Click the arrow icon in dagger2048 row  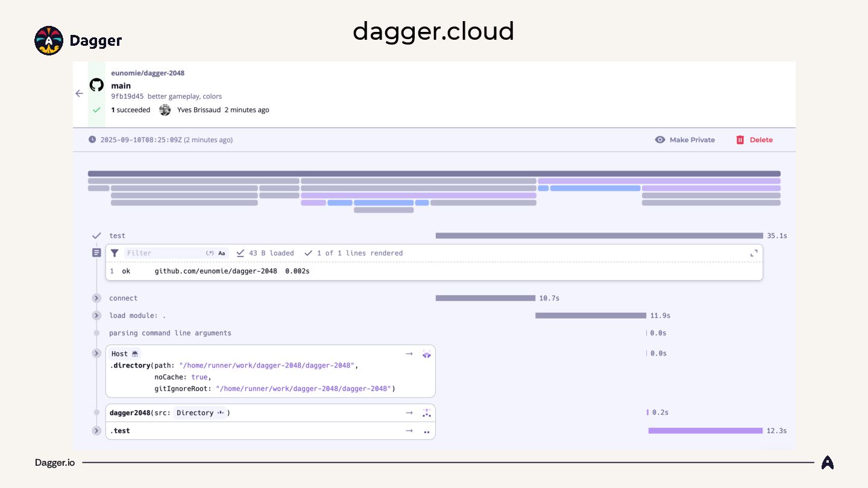pos(409,413)
